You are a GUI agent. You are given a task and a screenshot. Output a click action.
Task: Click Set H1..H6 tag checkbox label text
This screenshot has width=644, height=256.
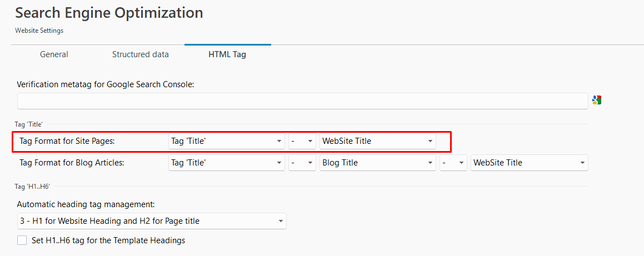(108, 240)
